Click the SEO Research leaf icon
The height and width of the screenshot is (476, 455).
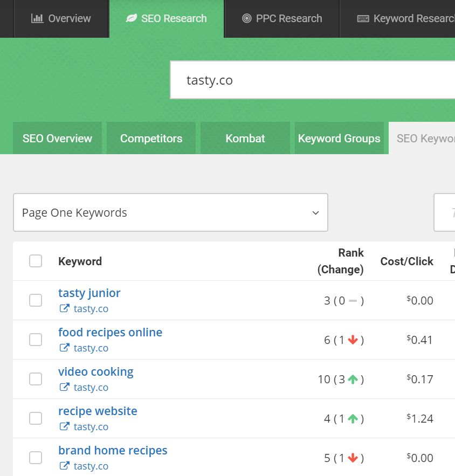132,18
